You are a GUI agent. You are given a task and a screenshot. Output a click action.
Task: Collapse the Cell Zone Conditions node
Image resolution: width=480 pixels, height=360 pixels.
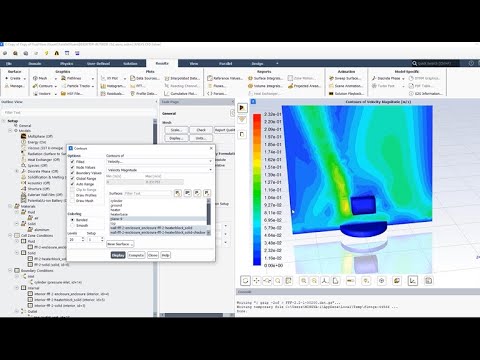click(10, 235)
